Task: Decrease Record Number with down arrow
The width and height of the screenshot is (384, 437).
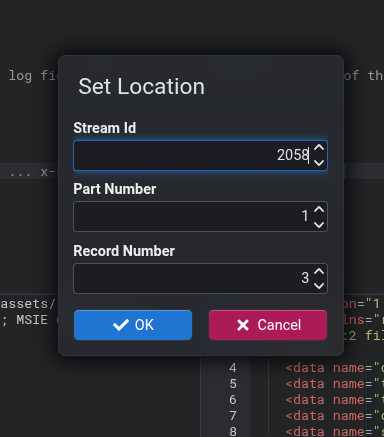Action: 319,286
